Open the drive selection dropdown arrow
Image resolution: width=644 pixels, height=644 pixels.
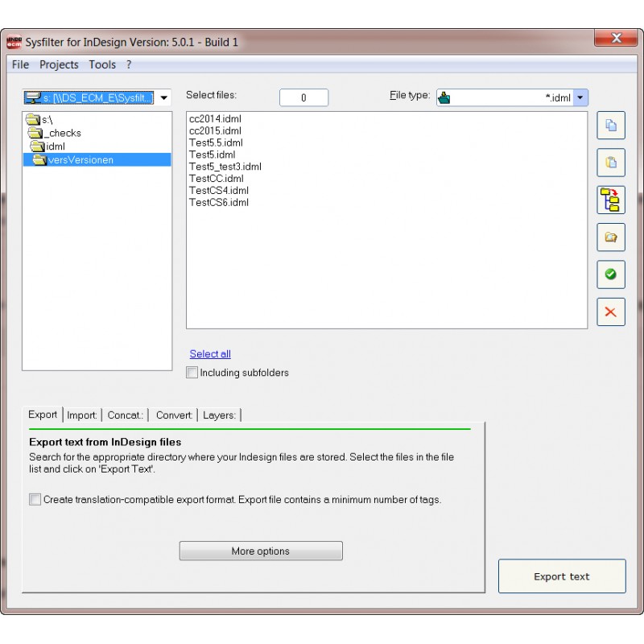(x=164, y=97)
